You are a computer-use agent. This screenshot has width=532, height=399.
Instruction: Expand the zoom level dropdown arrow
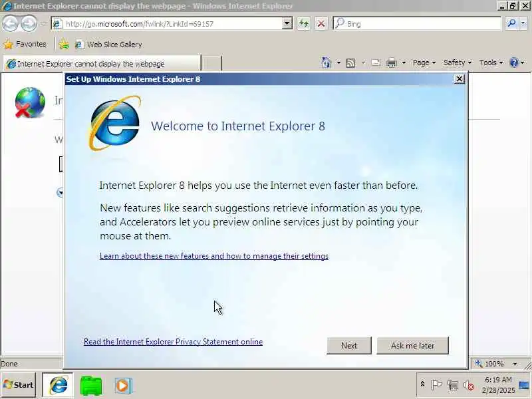(515, 364)
